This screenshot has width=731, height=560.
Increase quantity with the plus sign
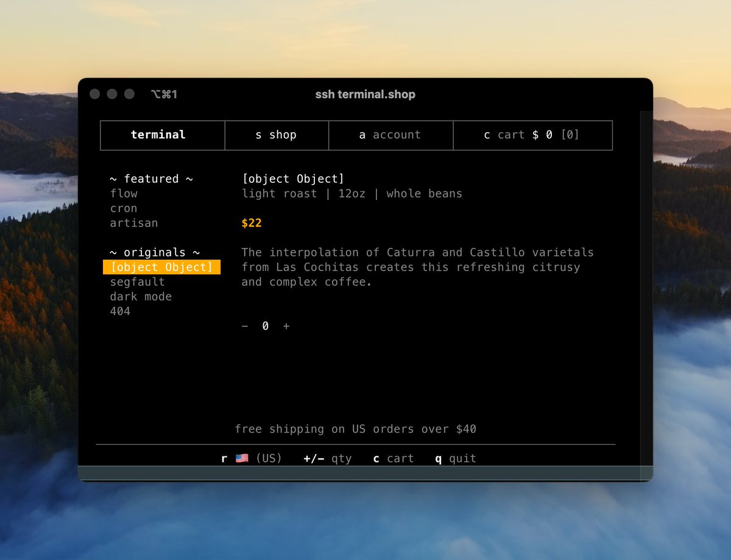tap(286, 326)
